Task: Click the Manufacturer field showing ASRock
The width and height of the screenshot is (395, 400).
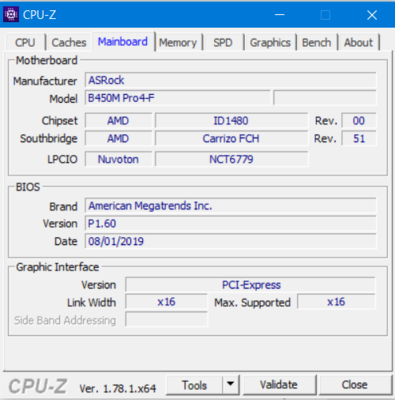Action: (x=230, y=80)
